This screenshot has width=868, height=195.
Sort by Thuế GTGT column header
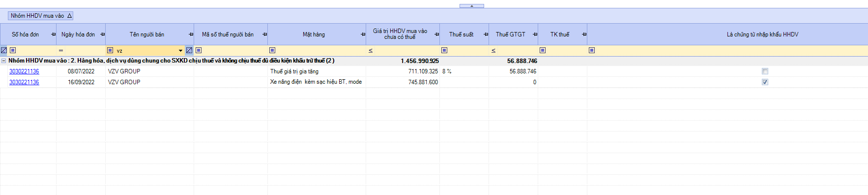point(510,34)
